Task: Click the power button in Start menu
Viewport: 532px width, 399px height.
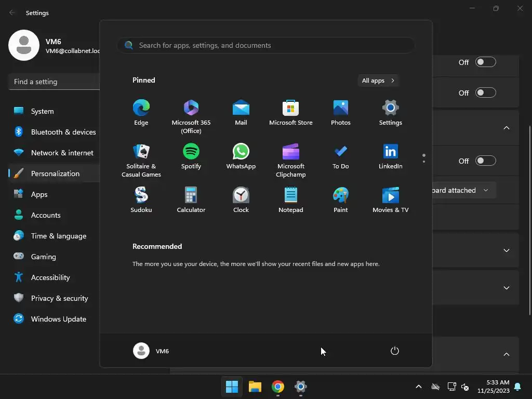Action: [x=395, y=351]
